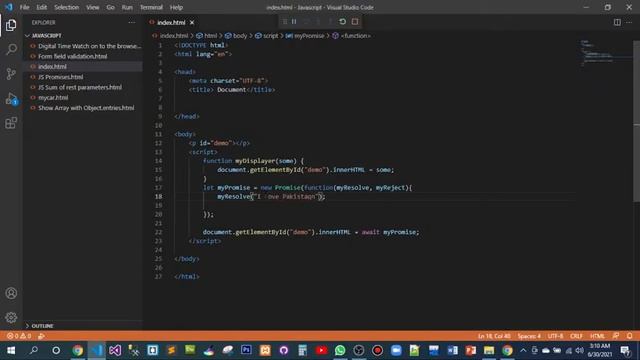Open the Manage gear icon
The image size is (640, 360).
point(11,317)
